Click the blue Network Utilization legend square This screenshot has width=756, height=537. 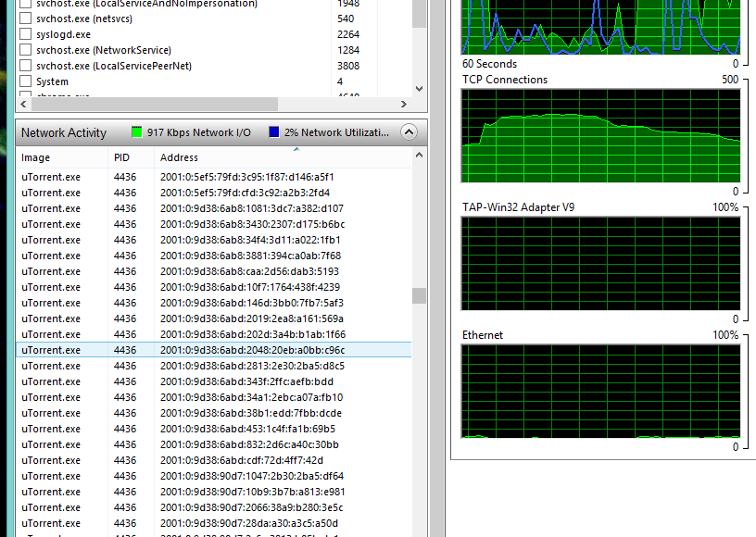(275, 132)
